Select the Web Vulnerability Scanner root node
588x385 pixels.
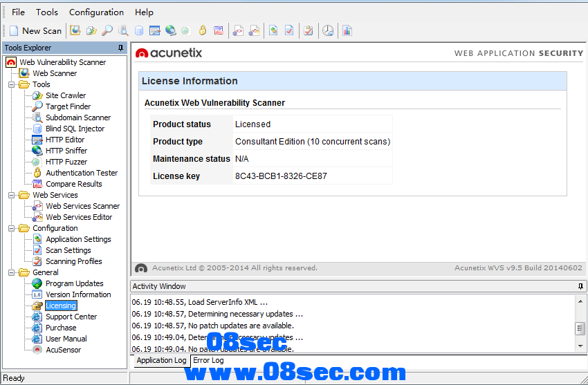click(63, 62)
